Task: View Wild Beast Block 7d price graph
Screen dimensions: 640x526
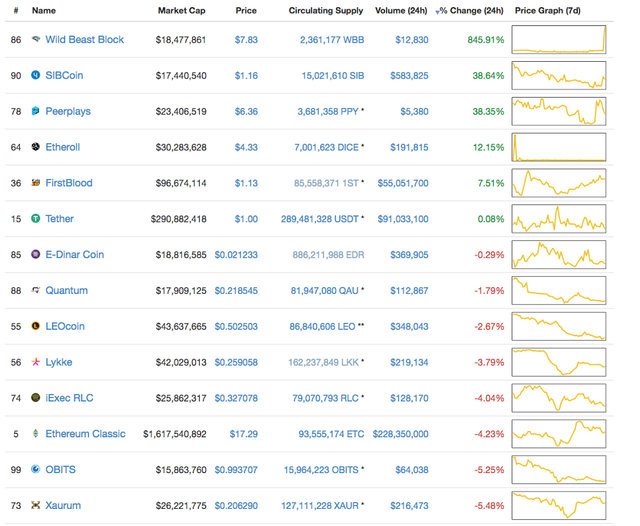Action: point(559,40)
